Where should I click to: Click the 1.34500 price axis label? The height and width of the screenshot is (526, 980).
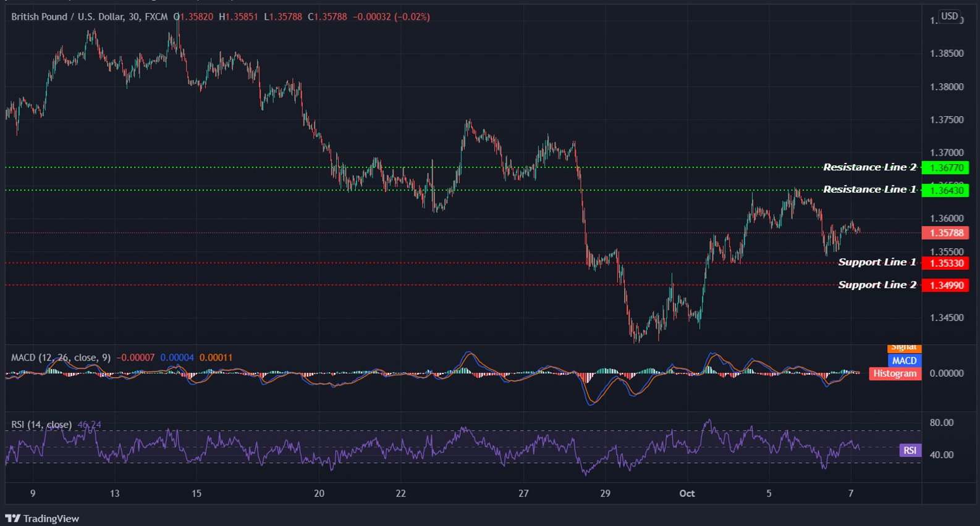click(x=947, y=318)
